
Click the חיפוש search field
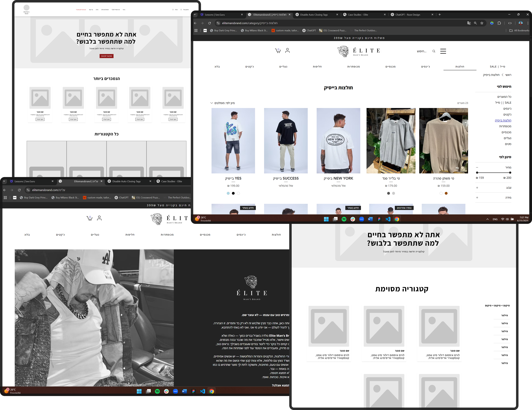point(422,51)
